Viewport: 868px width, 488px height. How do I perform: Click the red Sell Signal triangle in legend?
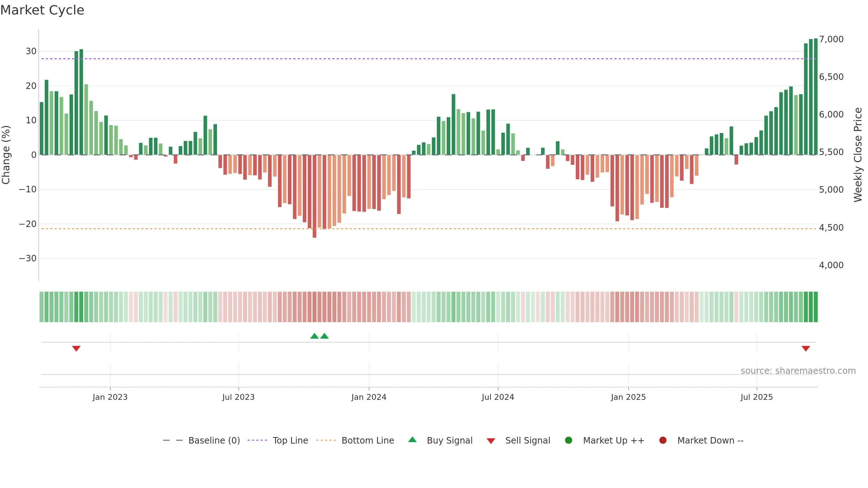tap(491, 441)
